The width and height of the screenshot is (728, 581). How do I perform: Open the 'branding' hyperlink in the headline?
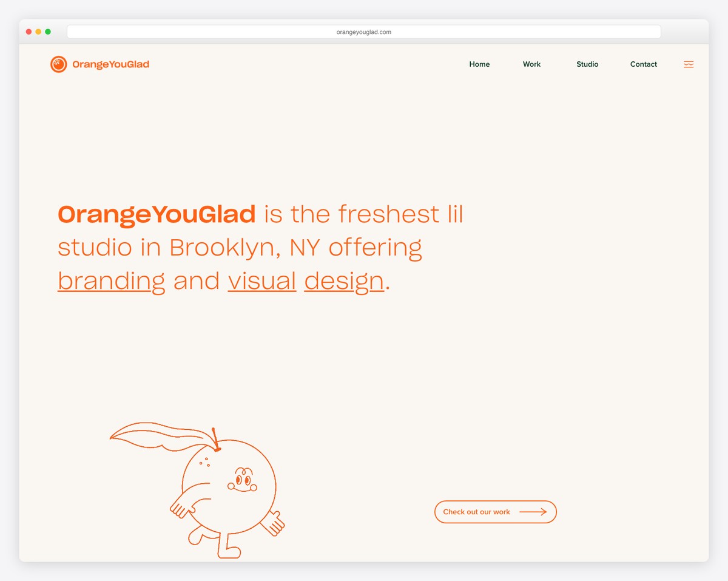point(111,280)
